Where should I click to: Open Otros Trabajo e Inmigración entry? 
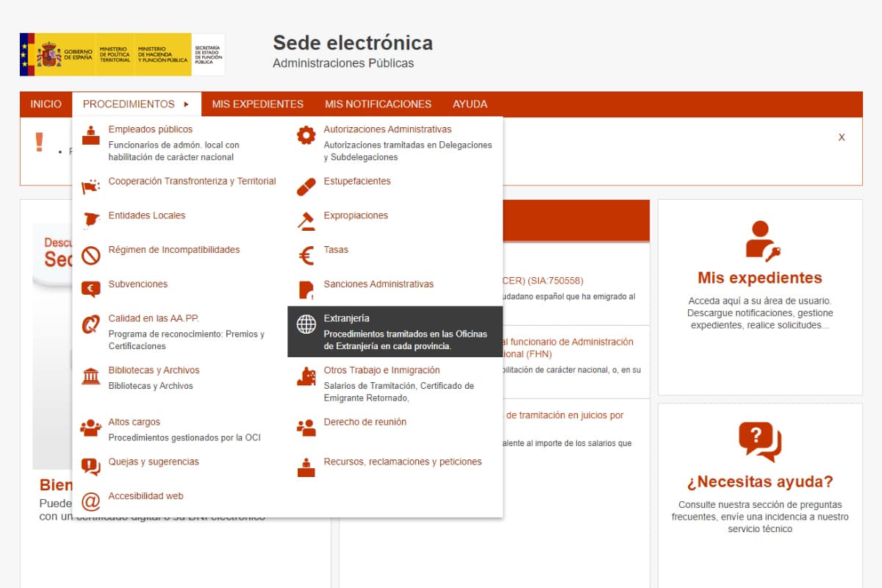(x=382, y=370)
